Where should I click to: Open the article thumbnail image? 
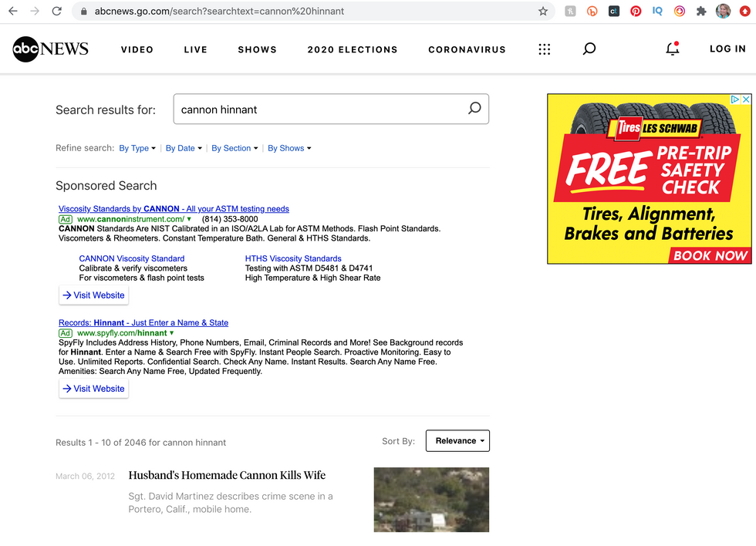coord(431,499)
